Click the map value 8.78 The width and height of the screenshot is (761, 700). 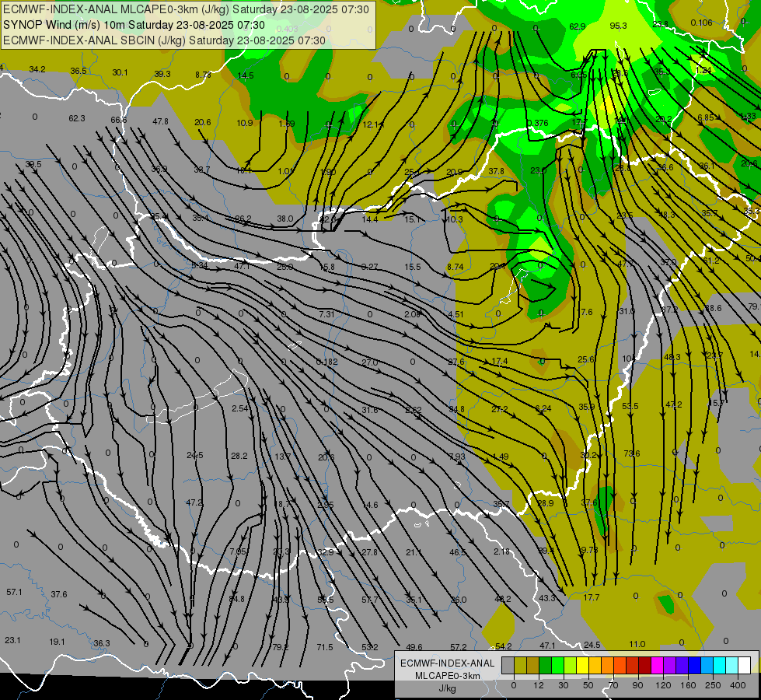203,75
